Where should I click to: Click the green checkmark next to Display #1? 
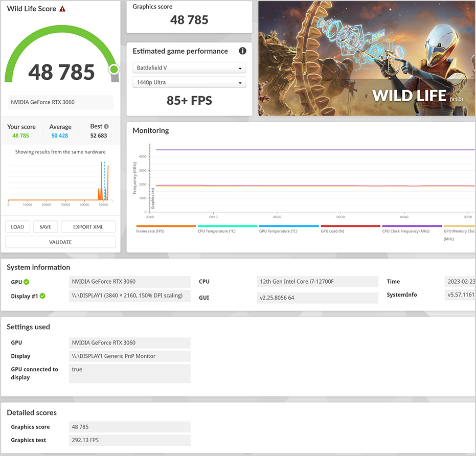[43, 296]
